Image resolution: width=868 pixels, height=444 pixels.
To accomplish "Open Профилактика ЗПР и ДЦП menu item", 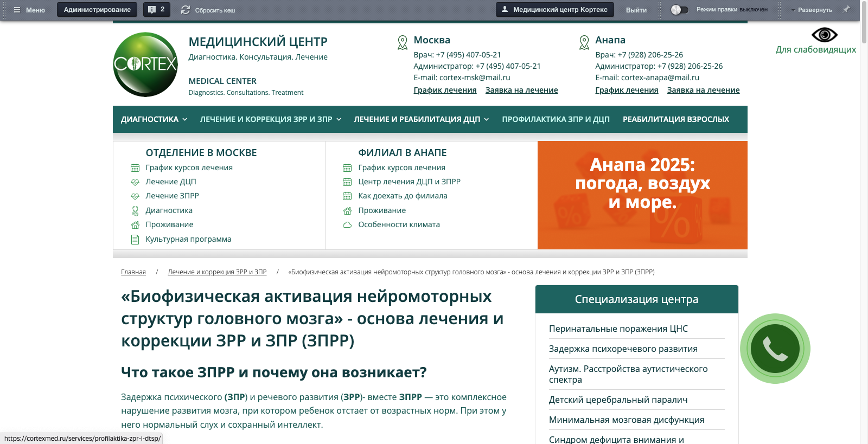I will pos(556,119).
